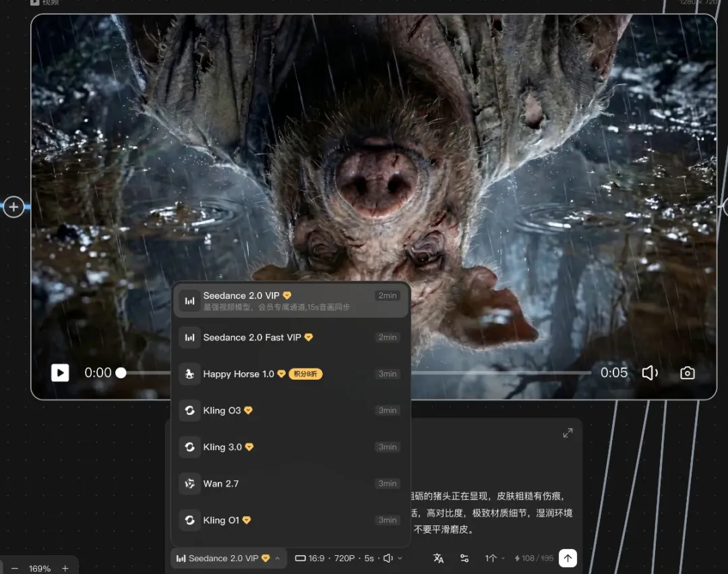Zoom in the canvas with plus button

point(65,569)
